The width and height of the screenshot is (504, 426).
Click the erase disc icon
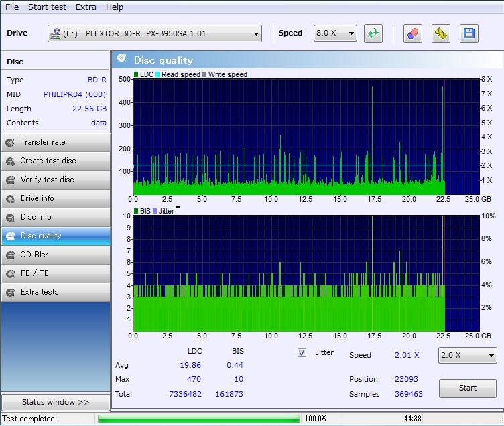coord(412,33)
